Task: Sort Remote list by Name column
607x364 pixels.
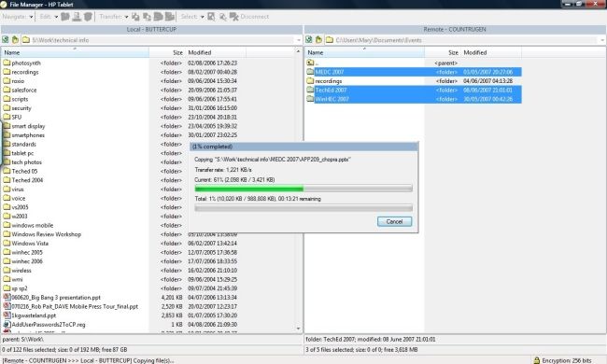Action: pyautogui.click(x=364, y=52)
